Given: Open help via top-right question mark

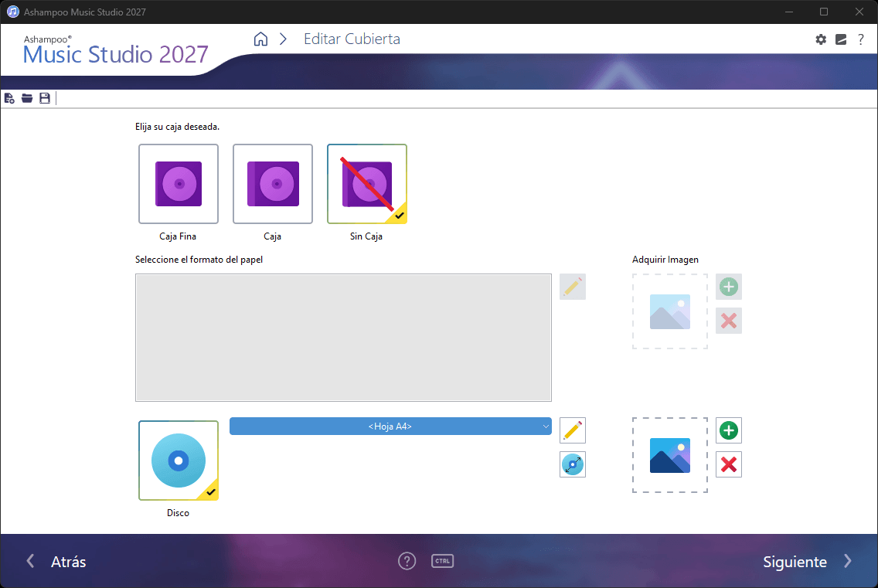Looking at the screenshot, I should tap(861, 39).
